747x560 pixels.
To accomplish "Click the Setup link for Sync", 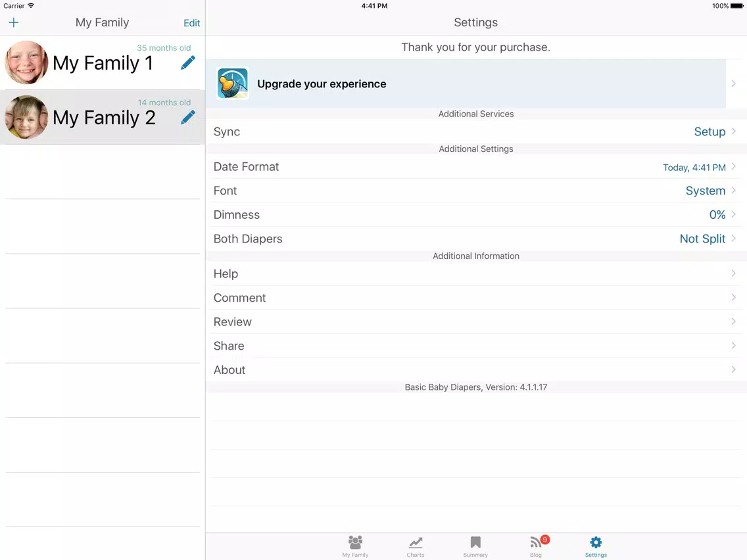I will 710,131.
